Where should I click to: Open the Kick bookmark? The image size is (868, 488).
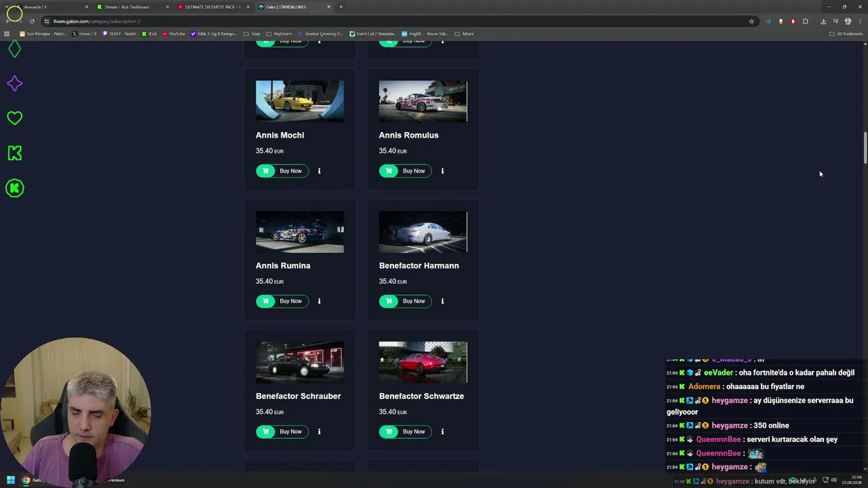pos(149,34)
